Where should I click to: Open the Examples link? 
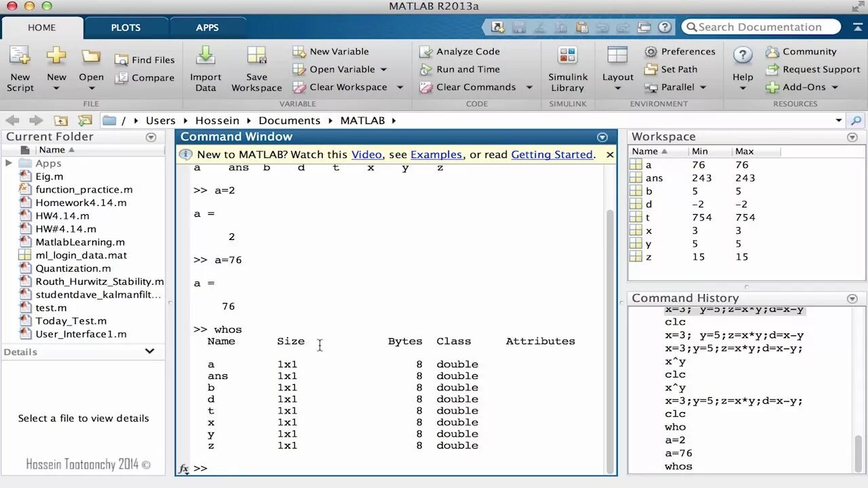[436, 155]
